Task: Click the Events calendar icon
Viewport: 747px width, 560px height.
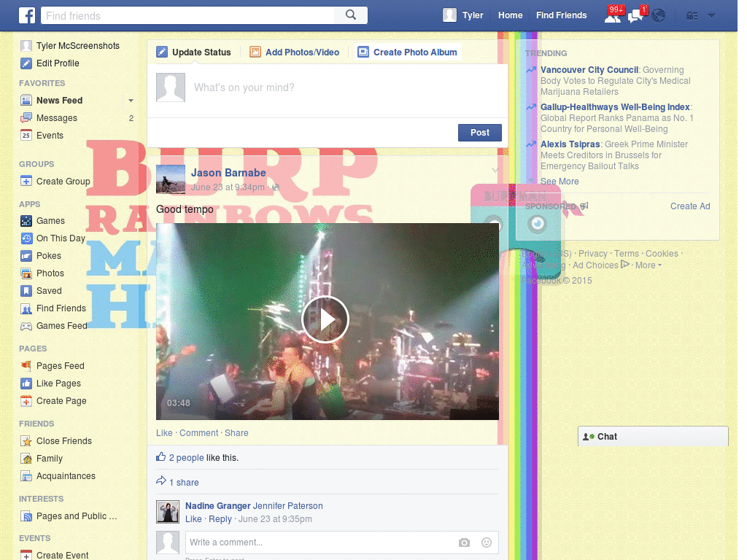Action: (26, 135)
